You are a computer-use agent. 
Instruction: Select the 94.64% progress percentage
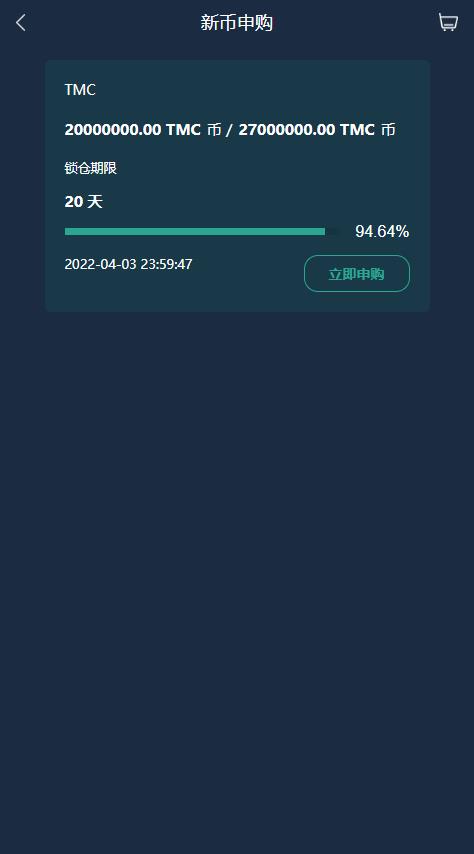[382, 231]
